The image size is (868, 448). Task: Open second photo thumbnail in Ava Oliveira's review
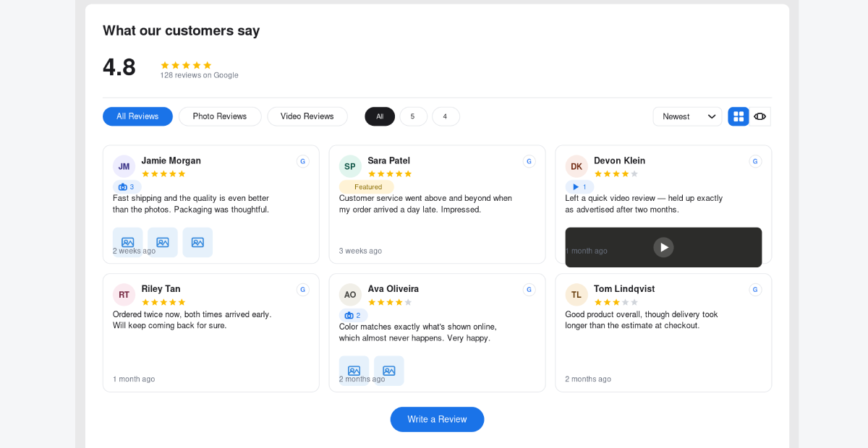click(389, 371)
